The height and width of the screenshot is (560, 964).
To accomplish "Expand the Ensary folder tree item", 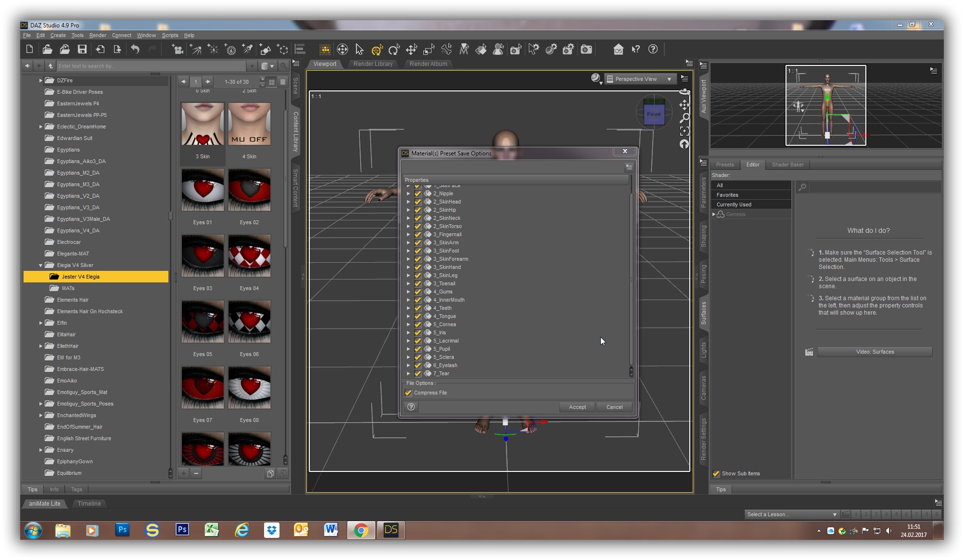I will 41,450.
